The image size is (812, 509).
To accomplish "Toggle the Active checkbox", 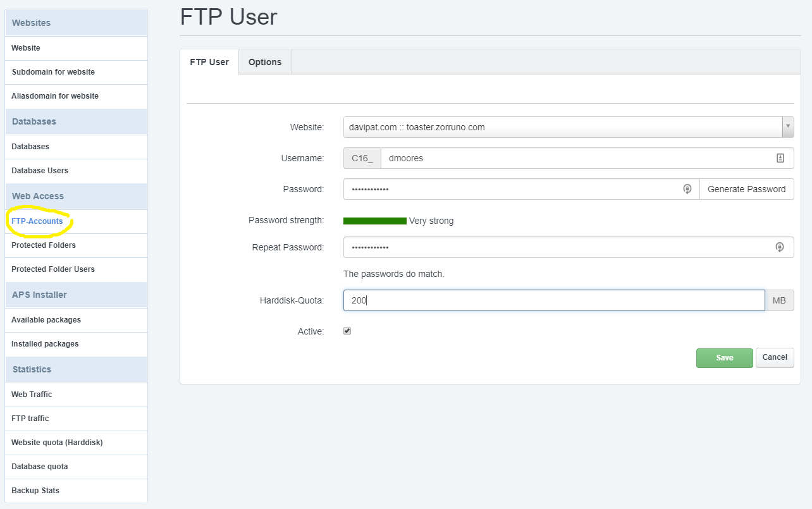I will (x=347, y=331).
